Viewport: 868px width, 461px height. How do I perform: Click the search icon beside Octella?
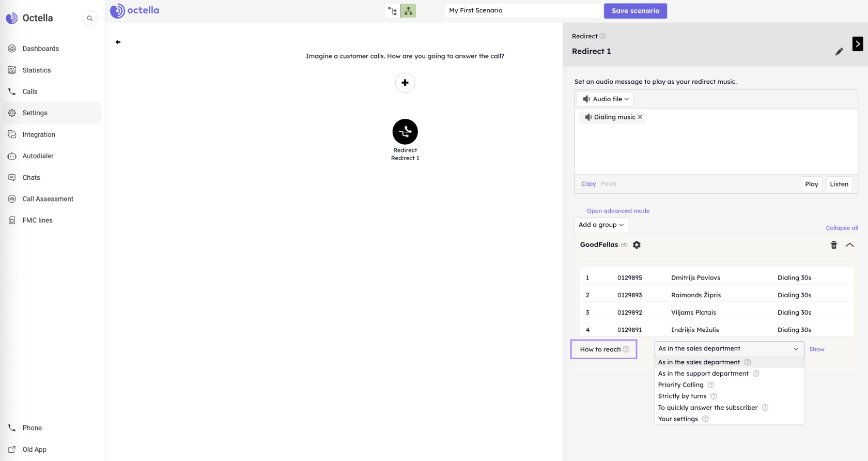(x=89, y=19)
